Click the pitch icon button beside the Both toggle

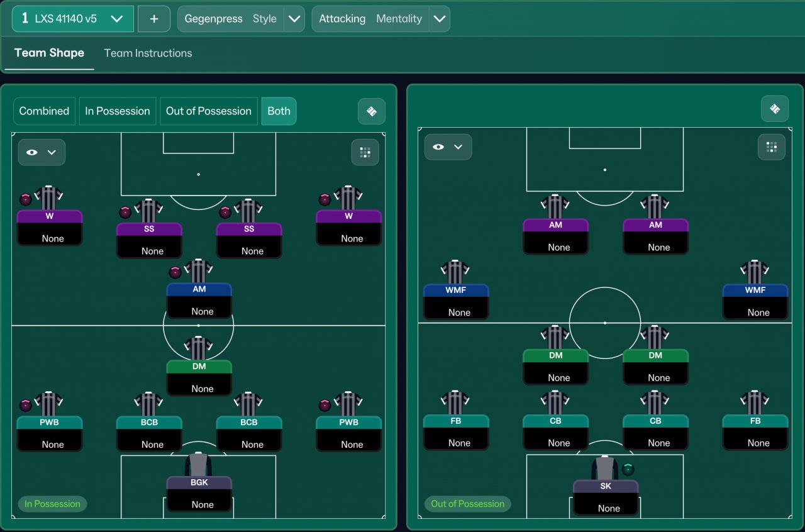point(372,111)
